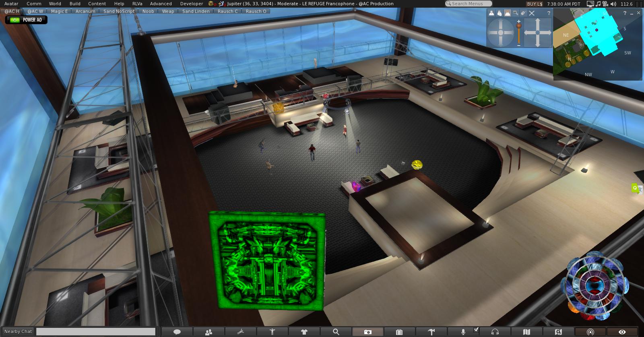Toggle the Power AO switch
The width and height of the screenshot is (644, 337).
pyautogui.click(x=15, y=20)
